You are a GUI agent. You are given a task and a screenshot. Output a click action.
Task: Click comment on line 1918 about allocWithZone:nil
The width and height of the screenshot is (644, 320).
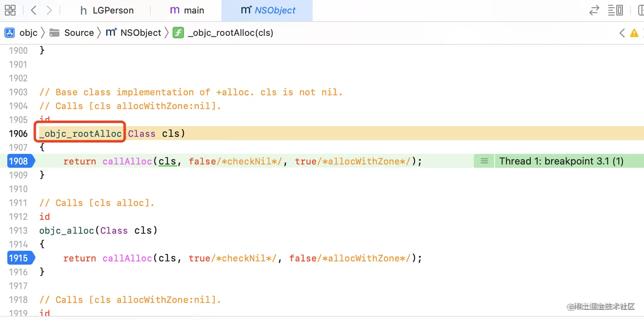130,300
